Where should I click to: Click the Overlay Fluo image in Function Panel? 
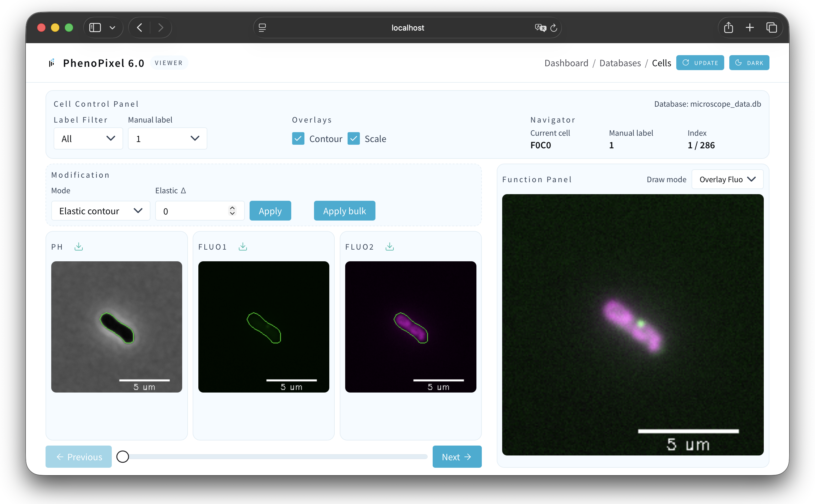(x=633, y=325)
